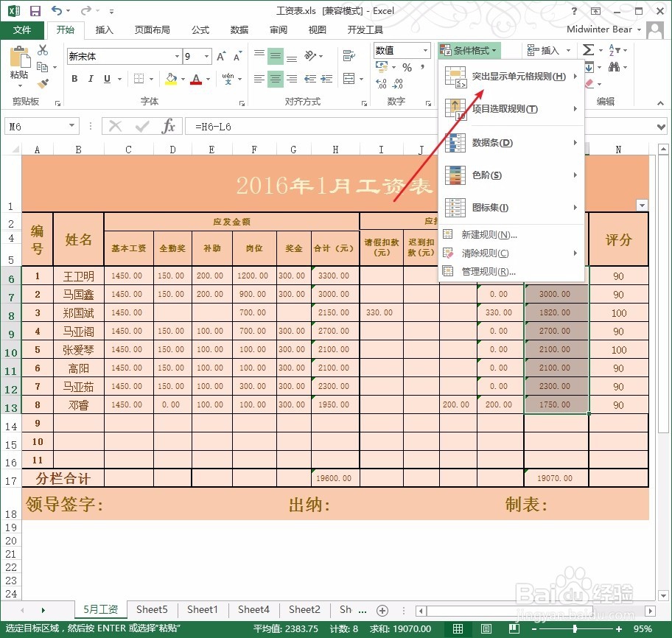Open the font name dropdown

coord(176,56)
